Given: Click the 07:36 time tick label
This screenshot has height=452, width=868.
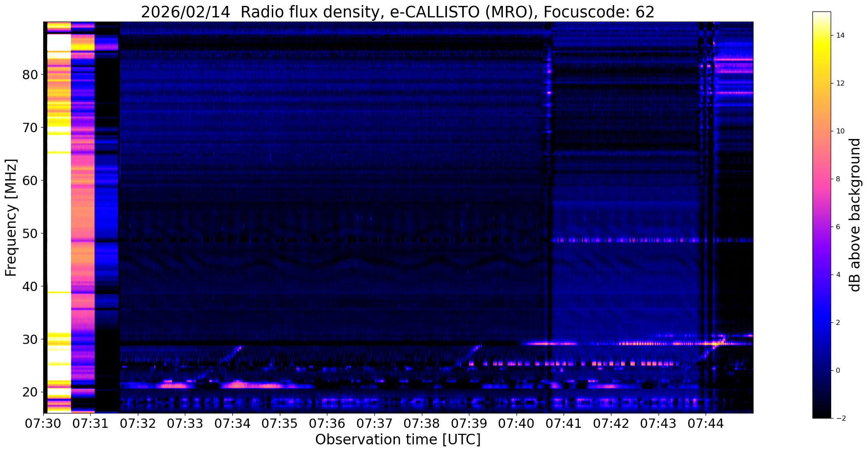Looking at the screenshot, I should [327, 423].
